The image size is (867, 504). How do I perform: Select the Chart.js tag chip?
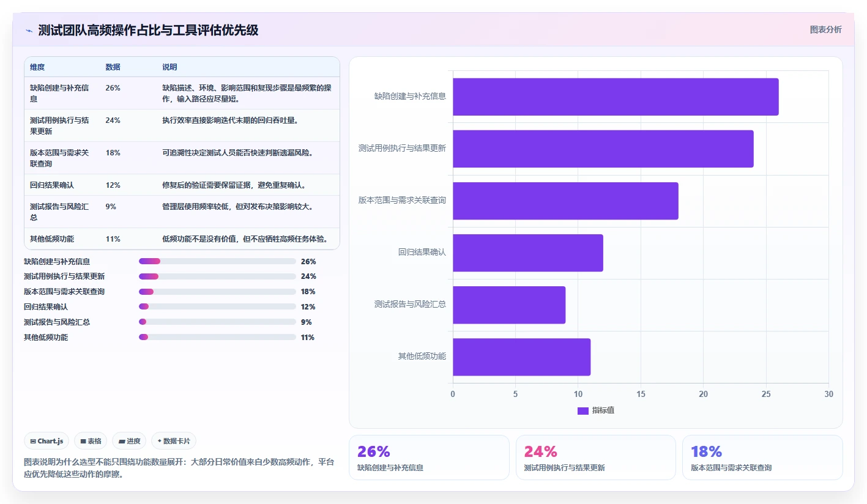point(47,441)
